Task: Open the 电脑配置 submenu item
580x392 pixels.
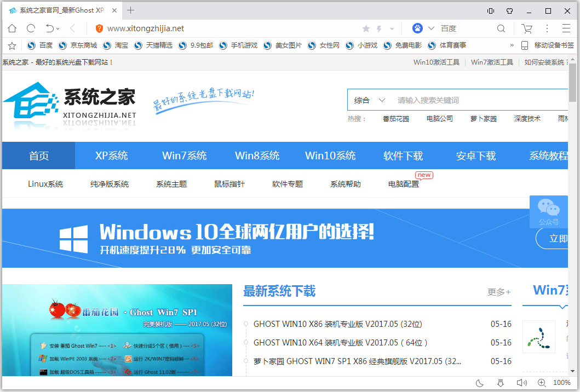Action: coord(404,184)
